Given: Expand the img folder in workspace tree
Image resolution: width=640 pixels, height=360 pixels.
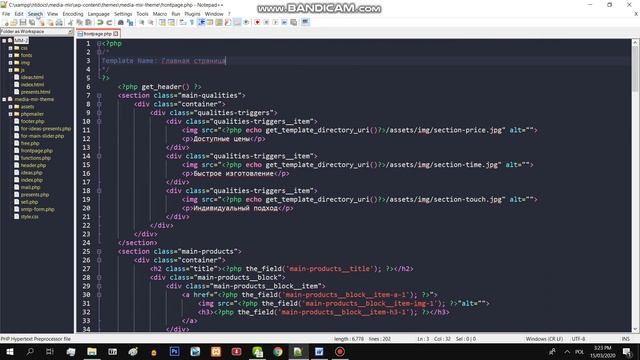Looking at the screenshot, I should point(11,62).
